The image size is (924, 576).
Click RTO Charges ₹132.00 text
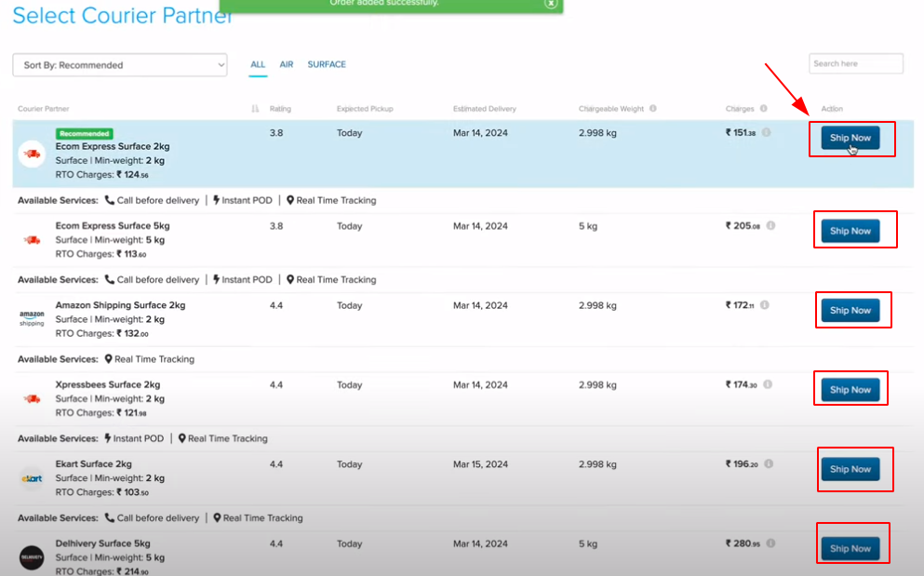pyautogui.click(x=102, y=333)
